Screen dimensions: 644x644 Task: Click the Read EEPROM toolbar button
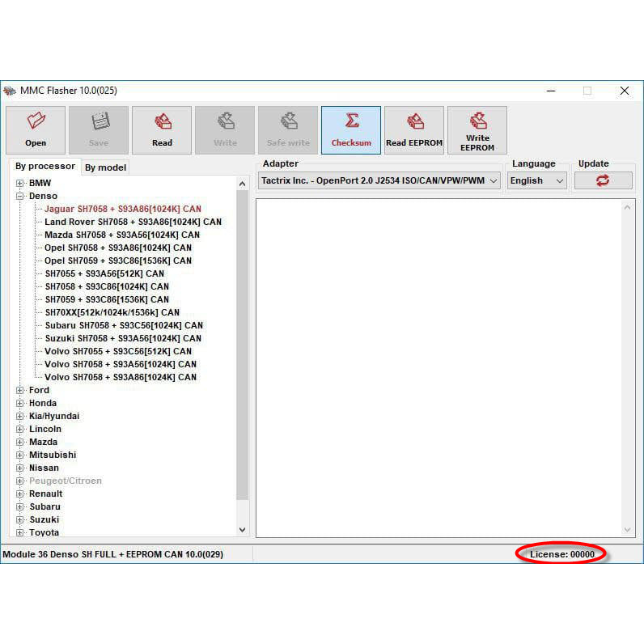pyautogui.click(x=414, y=130)
